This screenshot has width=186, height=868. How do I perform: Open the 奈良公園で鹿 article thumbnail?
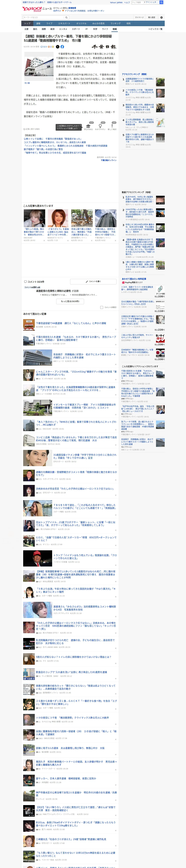(x=82, y=218)
